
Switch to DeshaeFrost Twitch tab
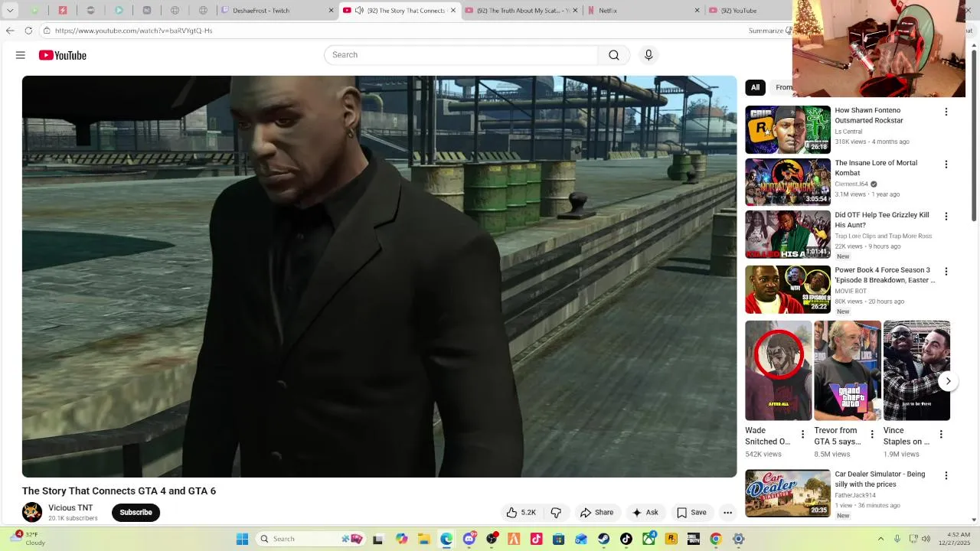click(271, 11)
